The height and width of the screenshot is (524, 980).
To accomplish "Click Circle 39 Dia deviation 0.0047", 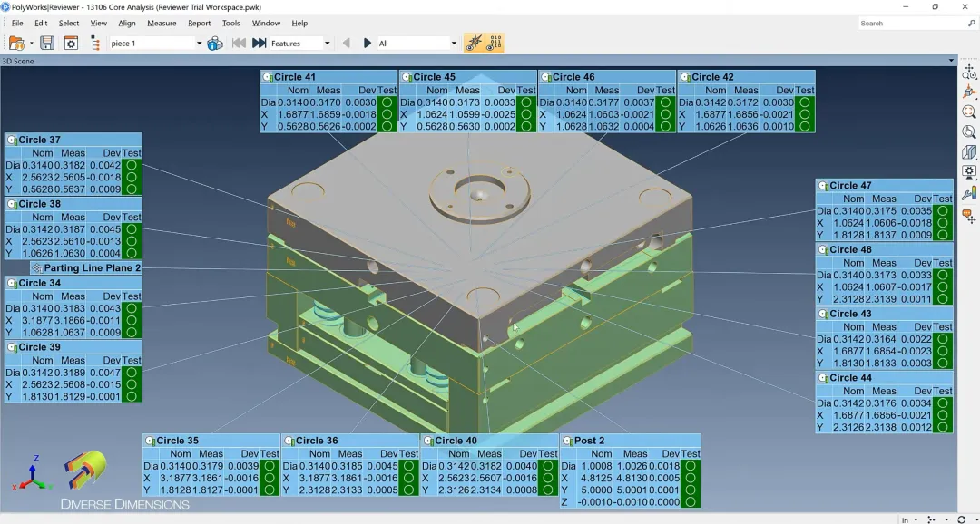I will pos(105,373).
